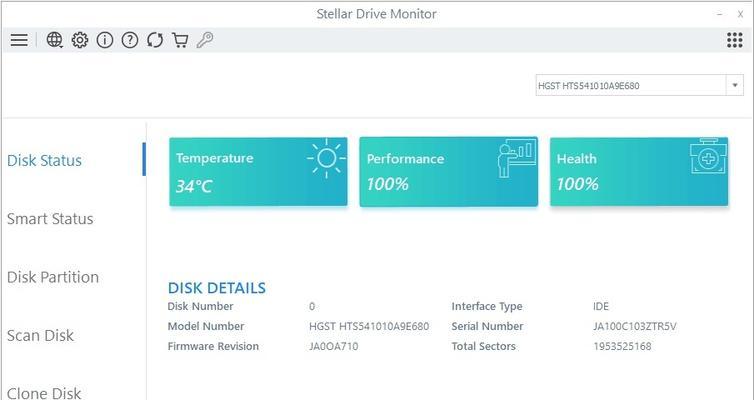Click the Performance 100% card
The image size is (754, 400).
pos(449,172)
